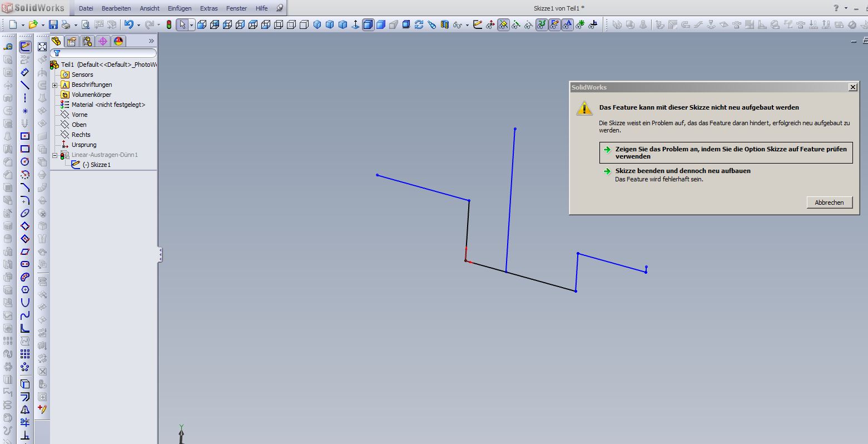Create a new document with the New icon
The image size is (868, 444).
click(13, 25)
